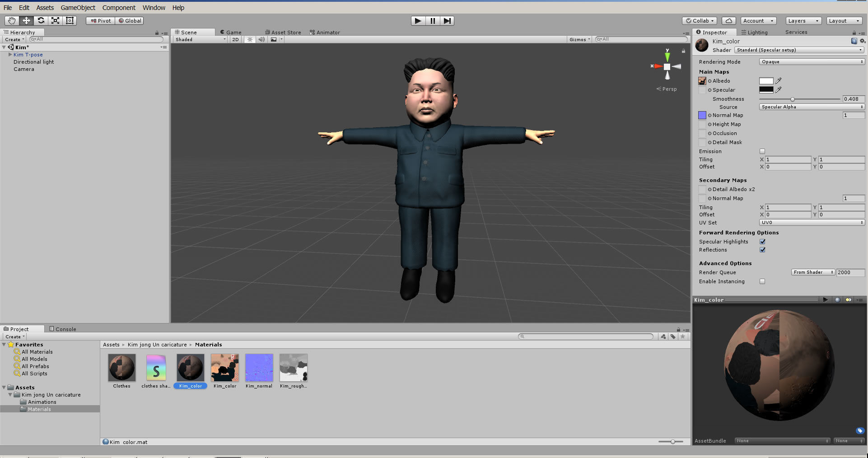The image size is (868, 458).
Task: Select the Rect transform tool
Action: pos(70,21)
